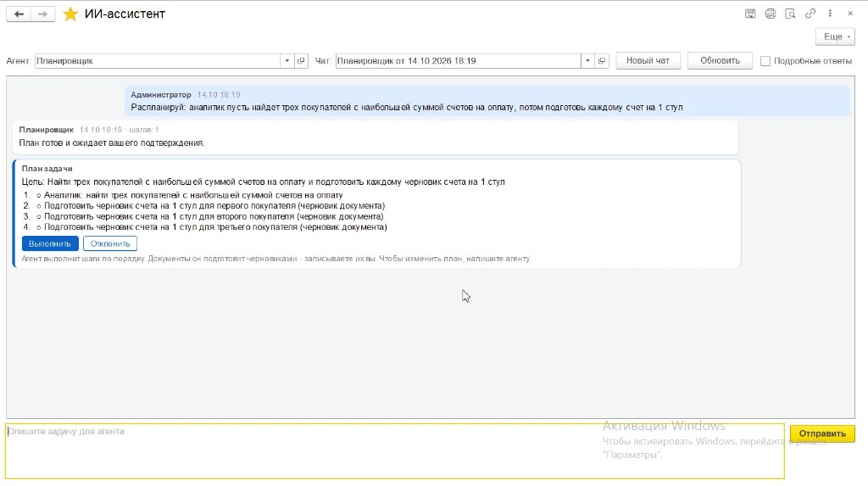Click the Новый чат button
This screenshot has height=486, width=868.
pyautogui.click(x=648, y=60)
